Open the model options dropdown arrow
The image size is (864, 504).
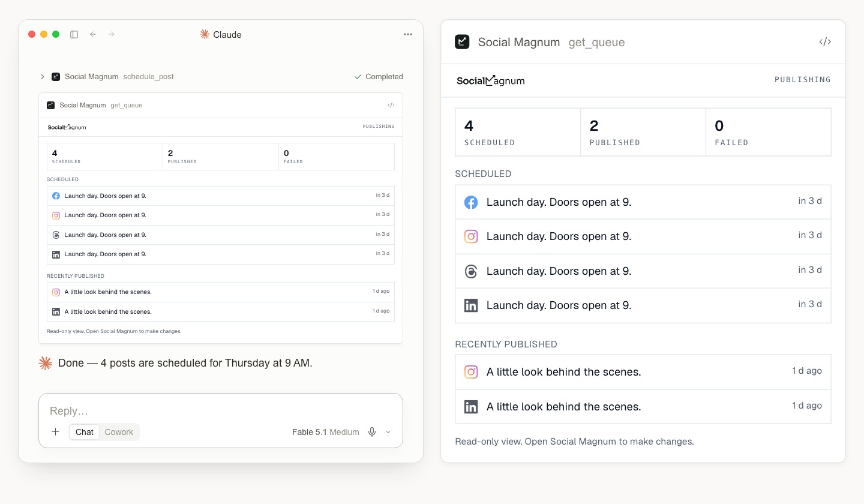coord(388,432)
